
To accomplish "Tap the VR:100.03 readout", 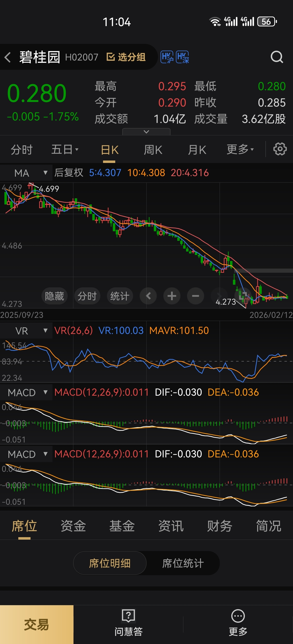I will (x=121, y=331).
